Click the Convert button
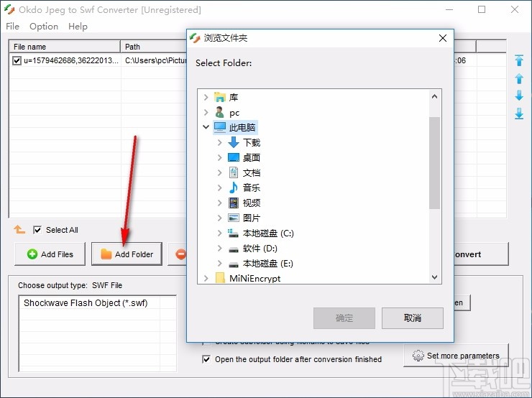Viewport: 532px width, 398px height. (481, 254)
